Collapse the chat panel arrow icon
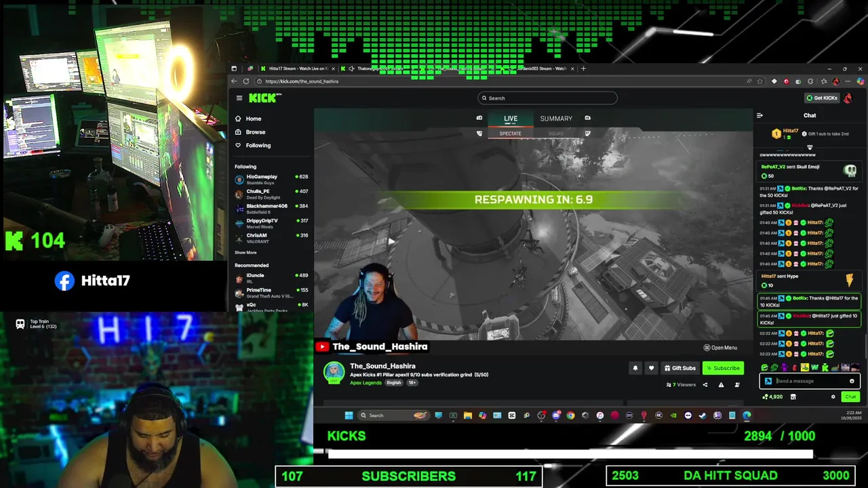The width and height of the screenshot is (868, 488). coord(759,116)
